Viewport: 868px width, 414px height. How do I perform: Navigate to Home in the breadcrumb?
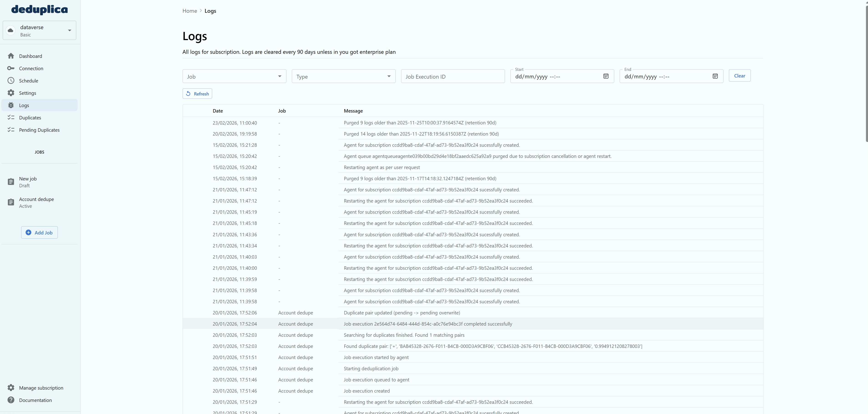(x=189, y=11)
